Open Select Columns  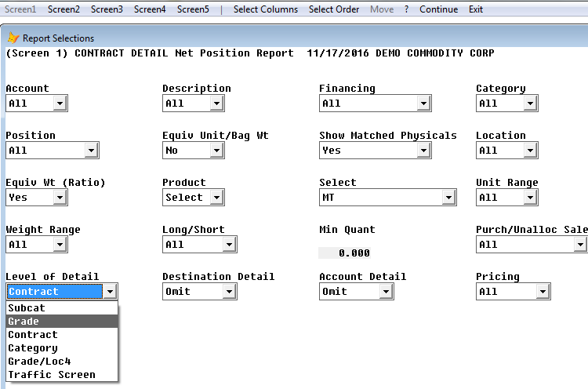[x=266, y=9]
